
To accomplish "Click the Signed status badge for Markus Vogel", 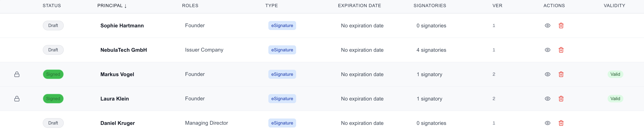I will point(53,74).
